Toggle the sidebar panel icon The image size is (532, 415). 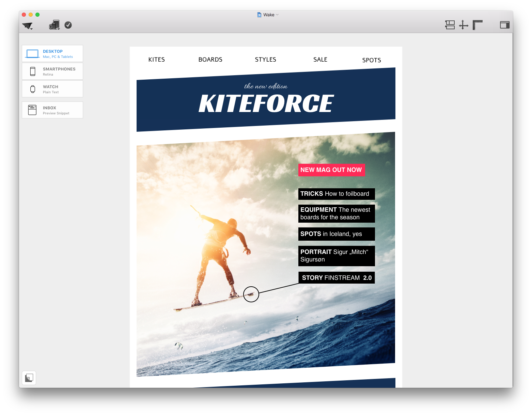coord(505,25)
